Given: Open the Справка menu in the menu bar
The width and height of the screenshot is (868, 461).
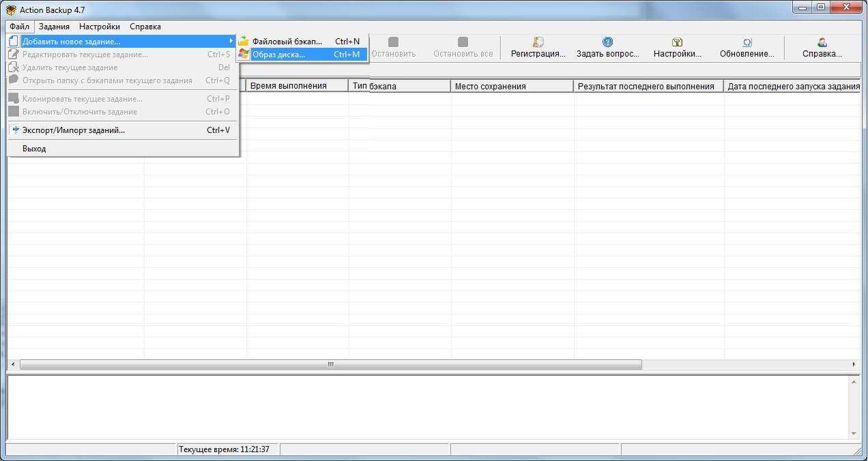Looking at the screenshot, I should 145,27.
